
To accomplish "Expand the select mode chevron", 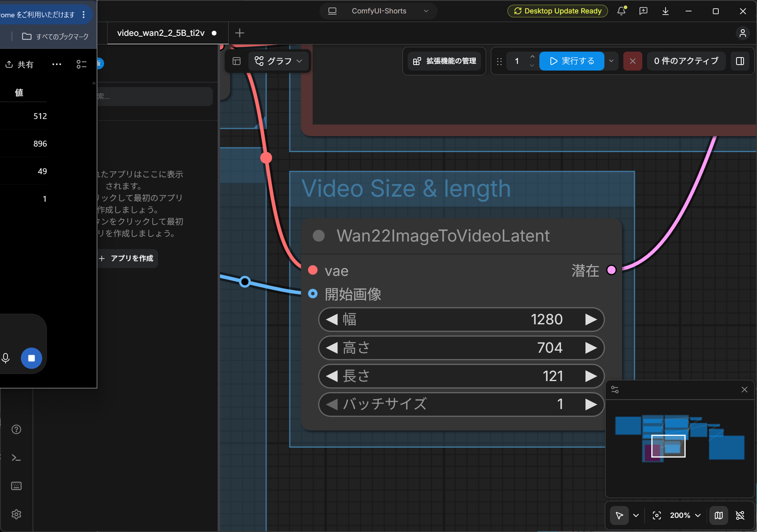I will click(x=636, y=515).
